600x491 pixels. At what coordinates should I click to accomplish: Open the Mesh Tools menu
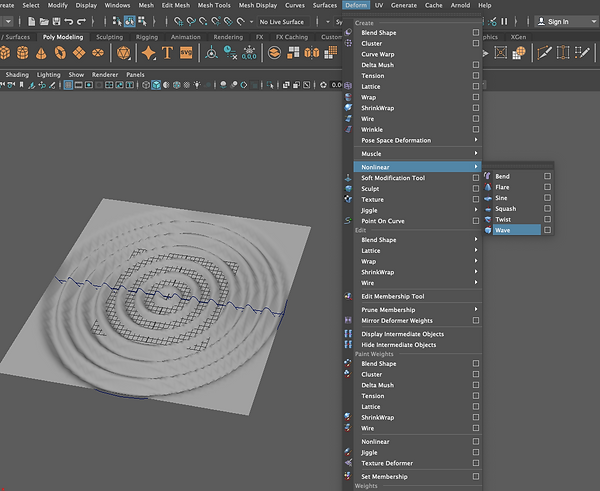tap(214, 5)
